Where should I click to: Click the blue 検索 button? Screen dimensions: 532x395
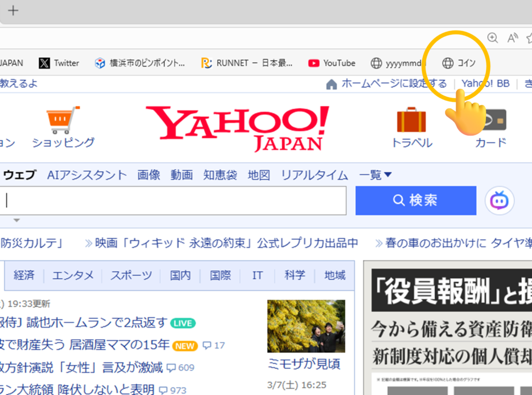416,201
